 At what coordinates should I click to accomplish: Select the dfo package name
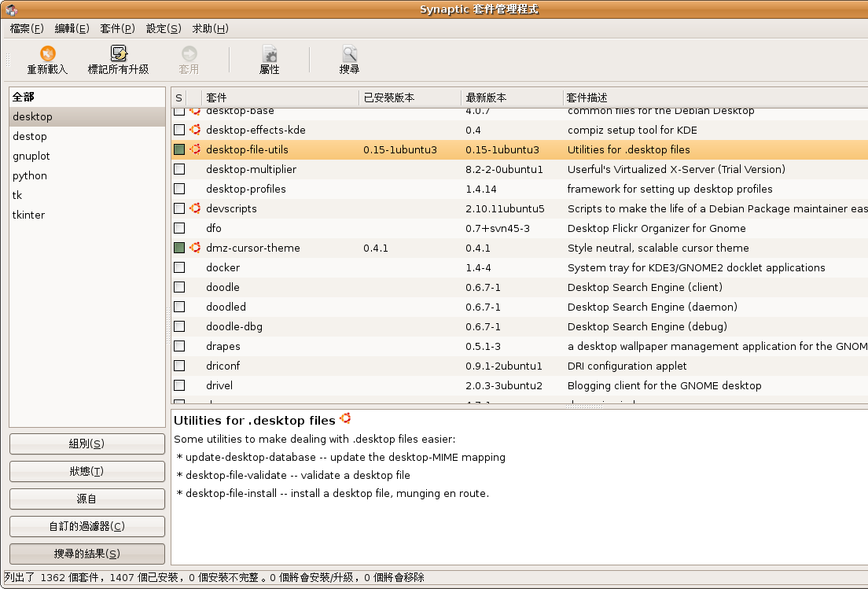click(214, 228)
